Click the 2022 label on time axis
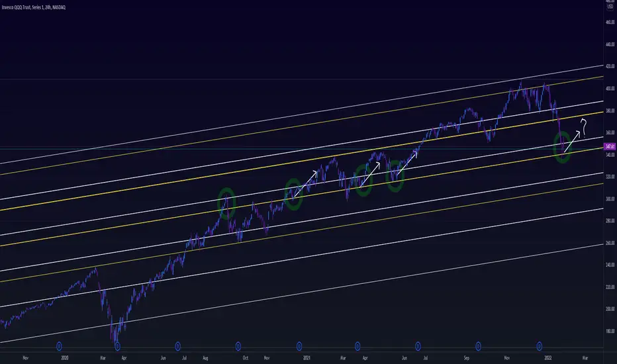 [547, 358]
